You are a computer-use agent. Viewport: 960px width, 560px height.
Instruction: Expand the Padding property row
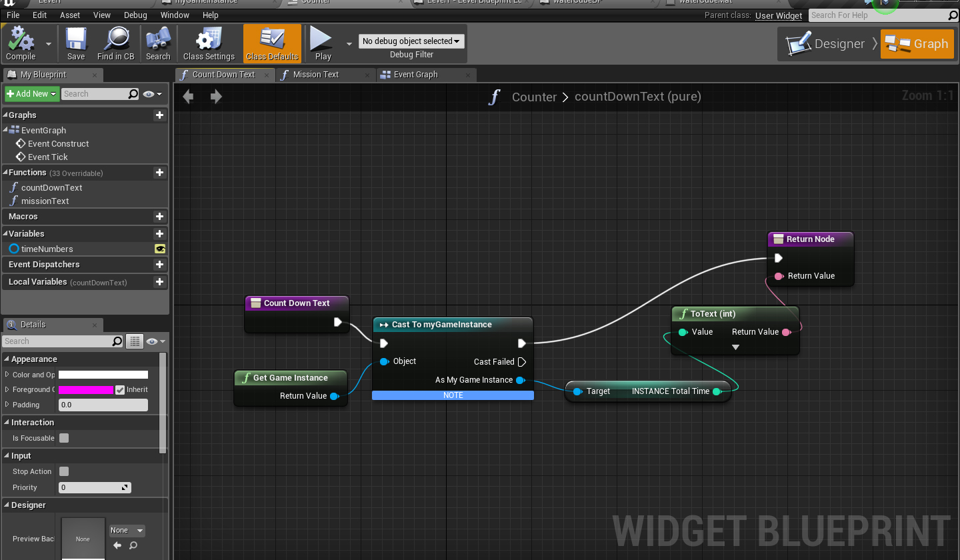point(7,405)
